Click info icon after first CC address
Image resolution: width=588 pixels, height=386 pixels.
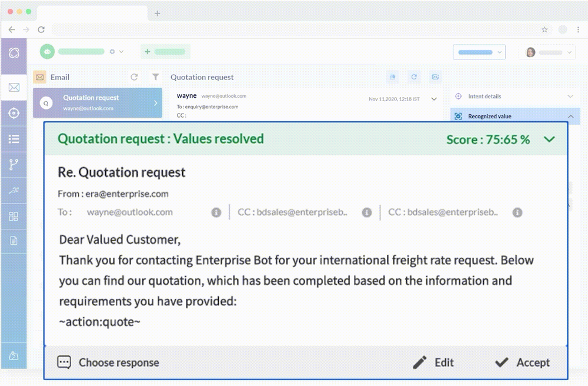367,212
